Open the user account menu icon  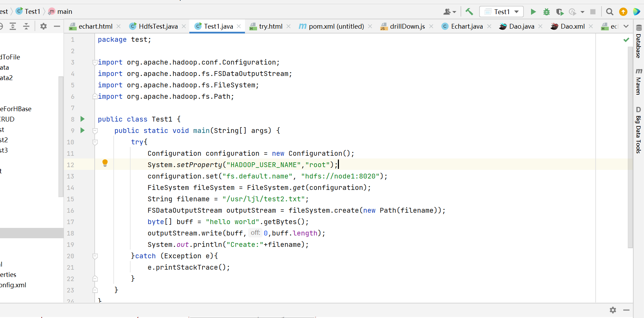coord(449,12)
